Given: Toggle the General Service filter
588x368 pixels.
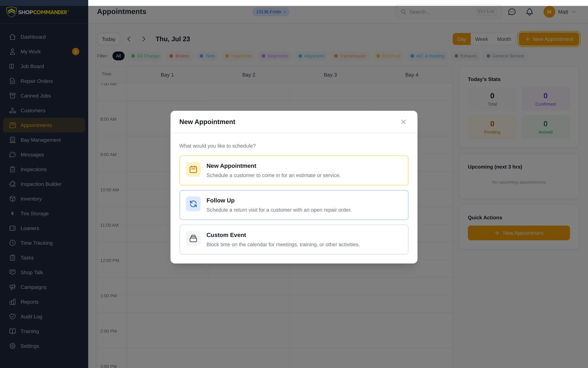Looking at the screenshot, I should click(505, 56).
